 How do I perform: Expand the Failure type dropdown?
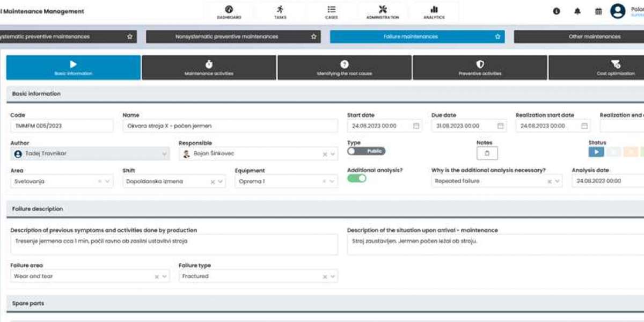[333, 277]
